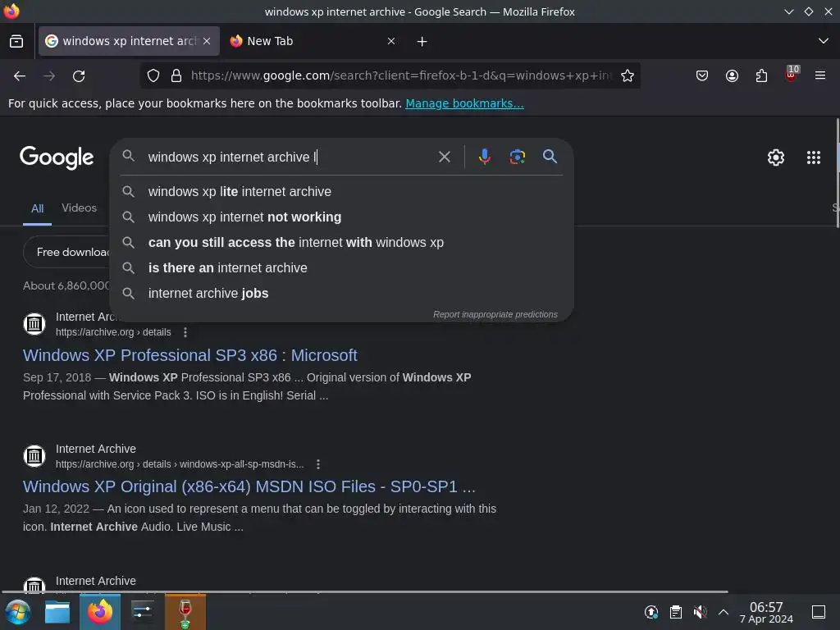Start Google voice search microphone
The height and width of the screenshot is (630, 840).
pyautogui.click(x=484, y=157)
